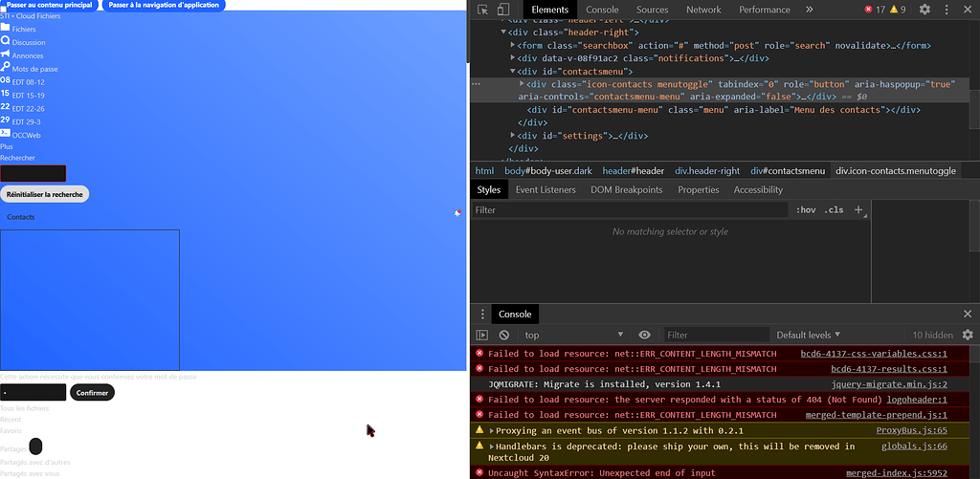Viewport: 980px width, 479px height.
Task: Open the top context dropdown in console
Action: 574,335
